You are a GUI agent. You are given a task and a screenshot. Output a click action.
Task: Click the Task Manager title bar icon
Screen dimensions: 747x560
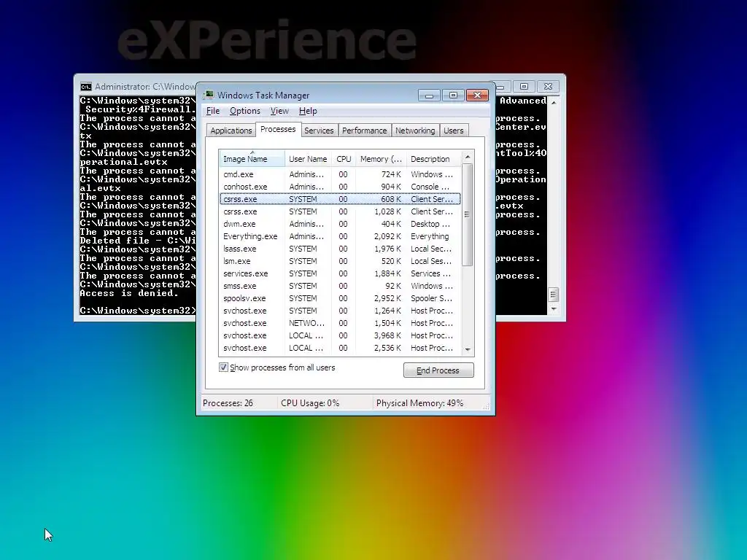[208, 96]
